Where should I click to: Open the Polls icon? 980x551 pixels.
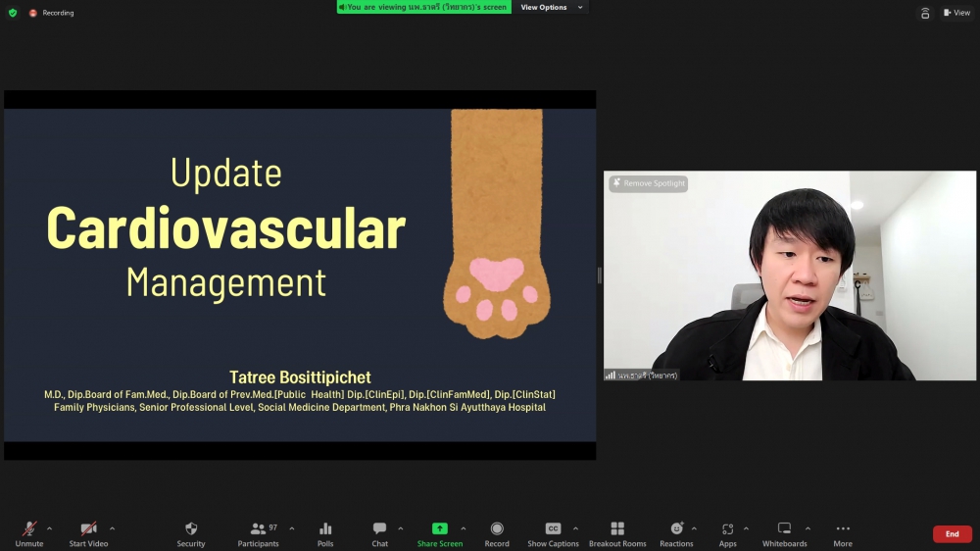[325, 529]
